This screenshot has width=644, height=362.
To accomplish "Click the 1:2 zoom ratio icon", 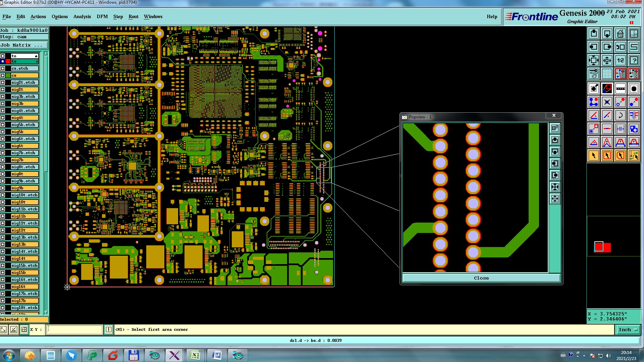I will [620, 60].
